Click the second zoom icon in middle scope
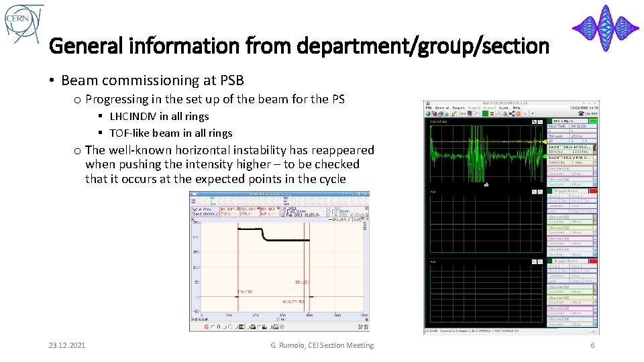The height and width of the screenshot is (362, 644). [x=540, y=192]
